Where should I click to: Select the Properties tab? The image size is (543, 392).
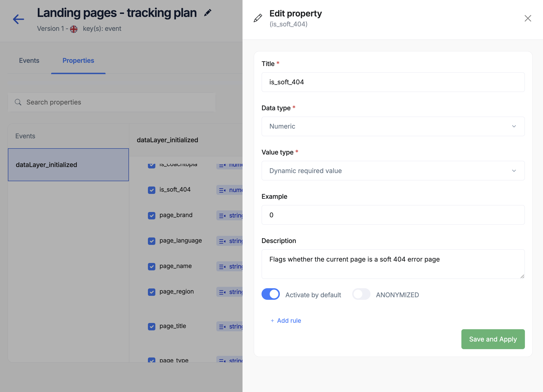point(78,60)
